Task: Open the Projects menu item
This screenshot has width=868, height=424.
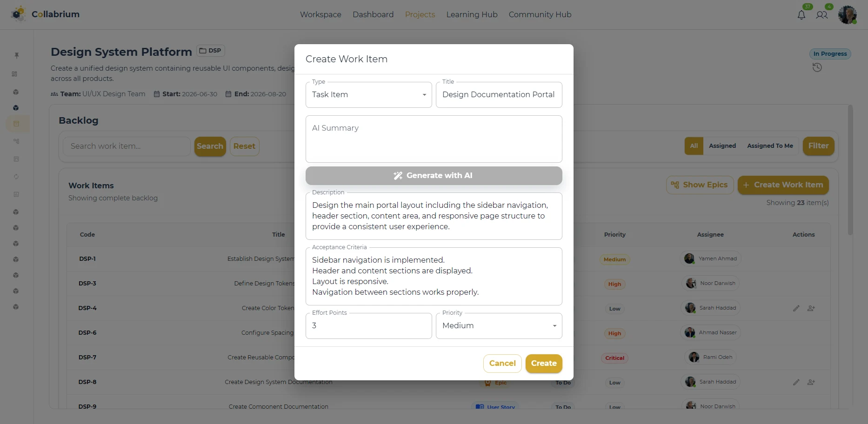Action: tap(420, 14)
